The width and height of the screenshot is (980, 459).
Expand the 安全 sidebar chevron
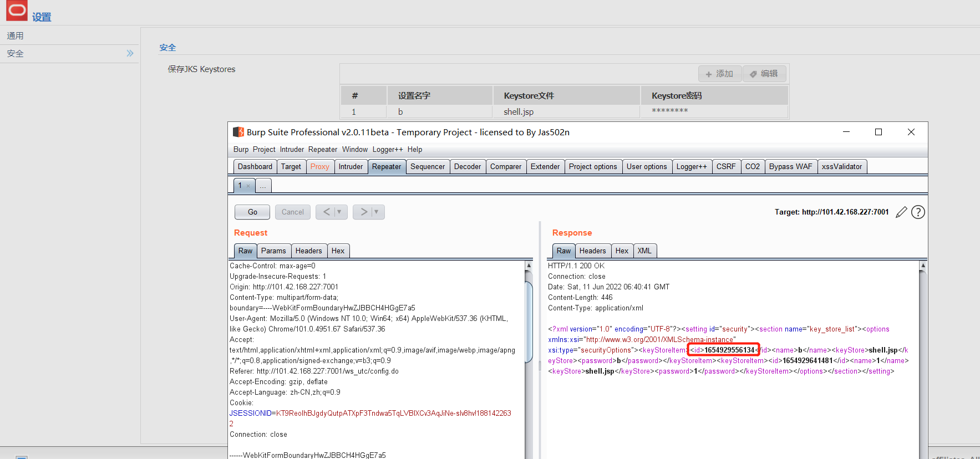point(130,53)
